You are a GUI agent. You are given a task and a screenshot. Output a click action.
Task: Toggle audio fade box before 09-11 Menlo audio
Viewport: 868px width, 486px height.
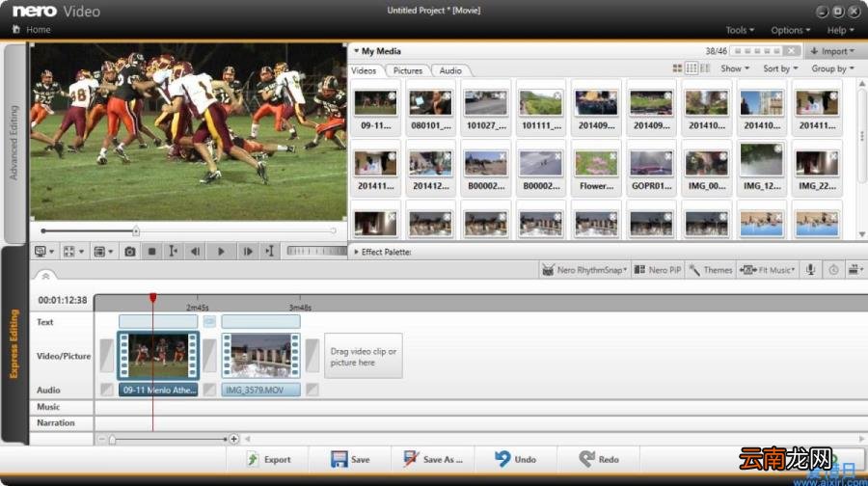point(107,390)
